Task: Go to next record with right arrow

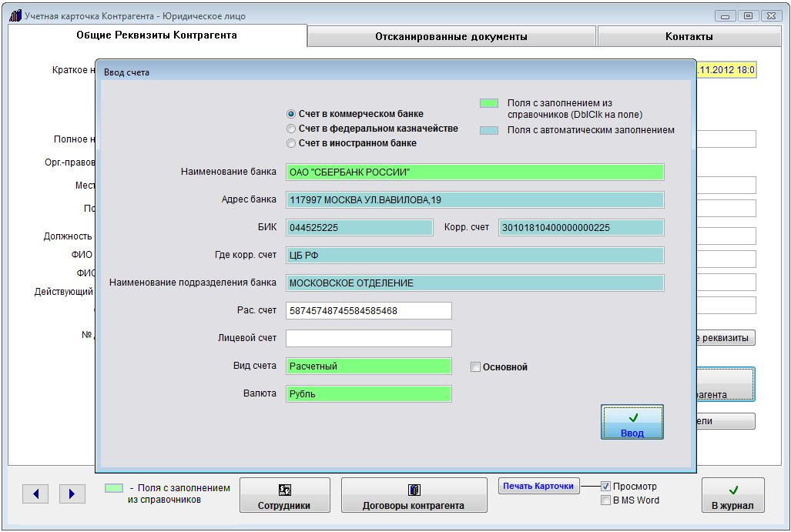Action: click(72, 494)
